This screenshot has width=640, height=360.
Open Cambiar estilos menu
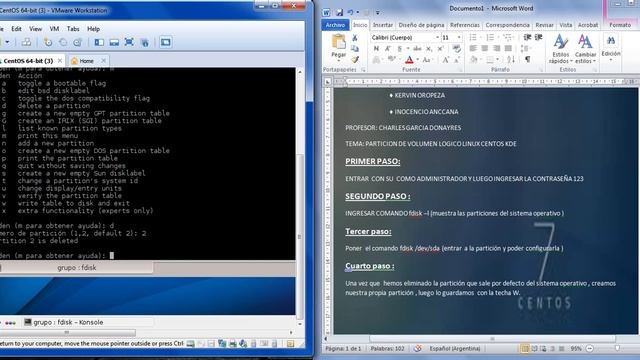[x=585, y=49]
